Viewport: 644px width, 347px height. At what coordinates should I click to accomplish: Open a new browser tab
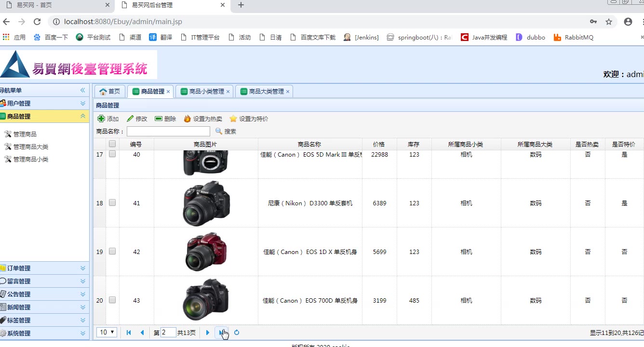[x=241, y=5]
